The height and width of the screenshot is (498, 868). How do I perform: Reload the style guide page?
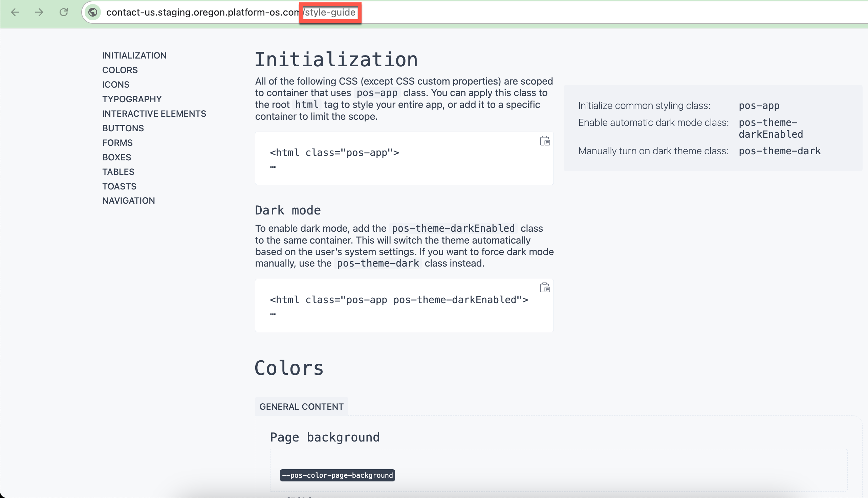pyautogui.click(x=64, y=12)
